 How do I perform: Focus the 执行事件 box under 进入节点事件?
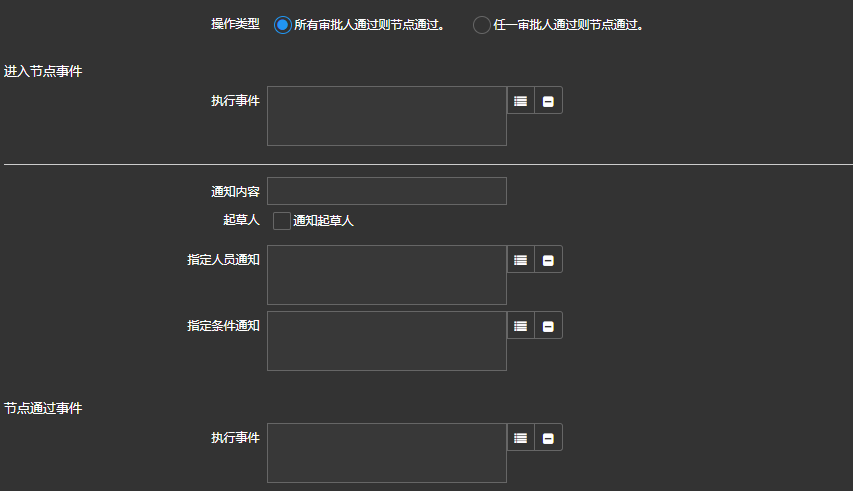386,116
